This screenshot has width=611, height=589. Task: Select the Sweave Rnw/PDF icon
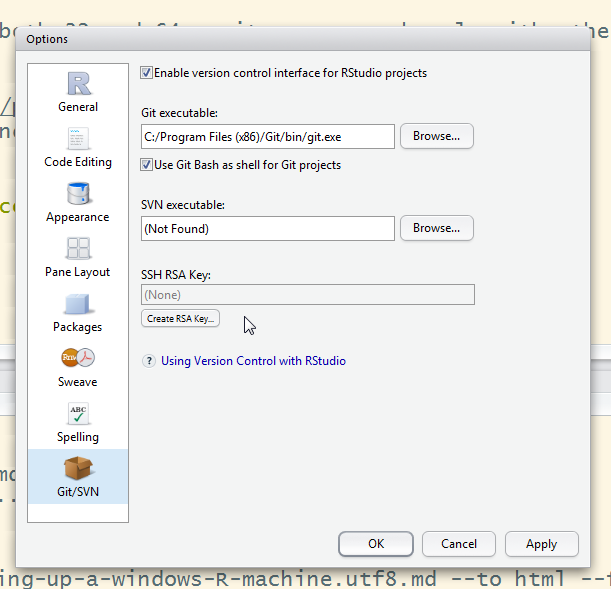(78, 358)
